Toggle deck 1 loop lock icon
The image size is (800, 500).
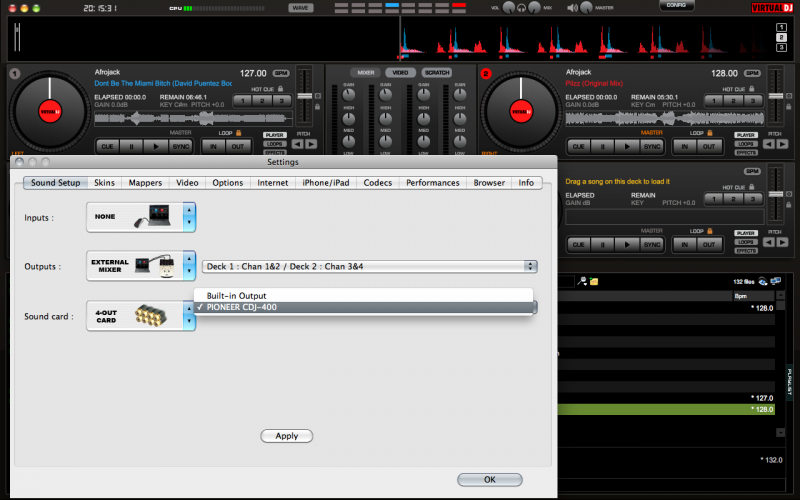238,133
